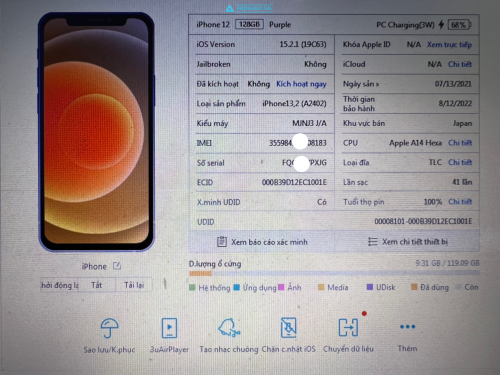
Task: Click Xem trực tiếp next to Khóa Apple ID
Action: (449, 45)
